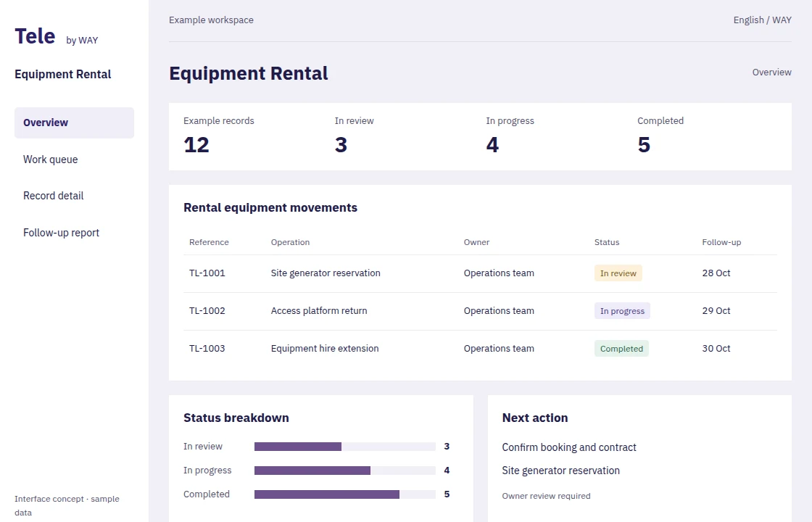Sort by Owner column header
Screen dimensions: 812x522
[x=476, y=242]
